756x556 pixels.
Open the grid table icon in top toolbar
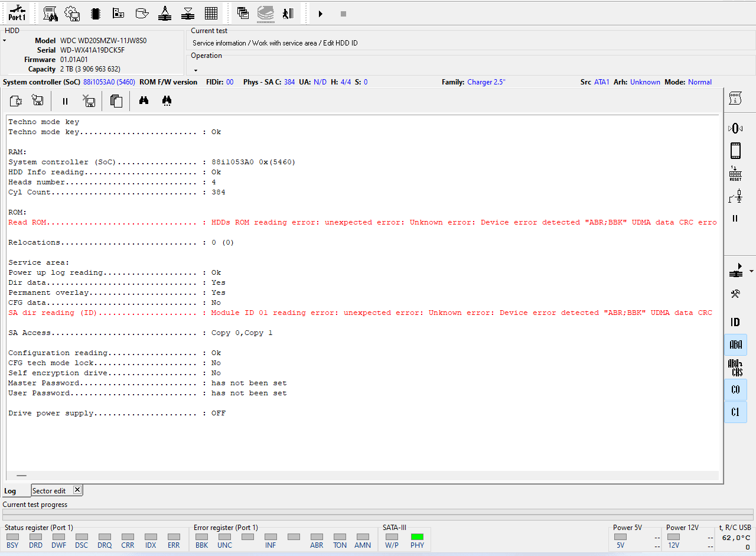211,14
